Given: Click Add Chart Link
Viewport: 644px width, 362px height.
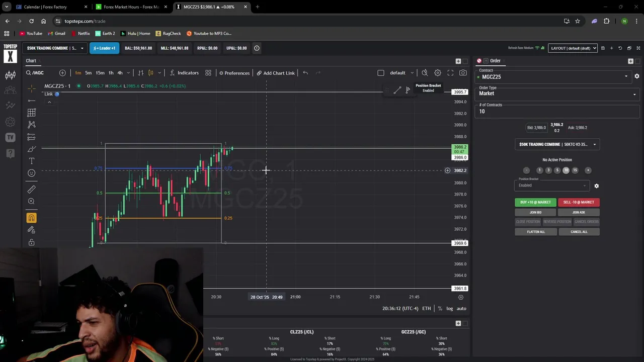Looking at the screenshot, I should pyautogui.click(x=276, y=73).
